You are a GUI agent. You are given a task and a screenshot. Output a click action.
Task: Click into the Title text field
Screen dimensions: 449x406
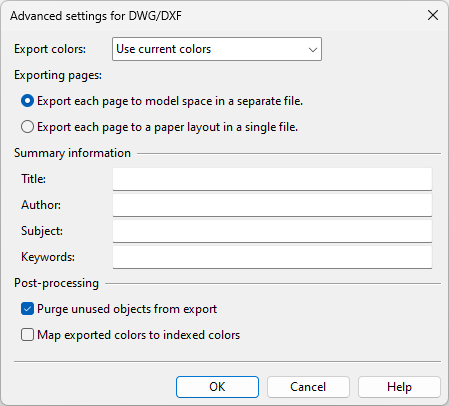pos(272,179)
